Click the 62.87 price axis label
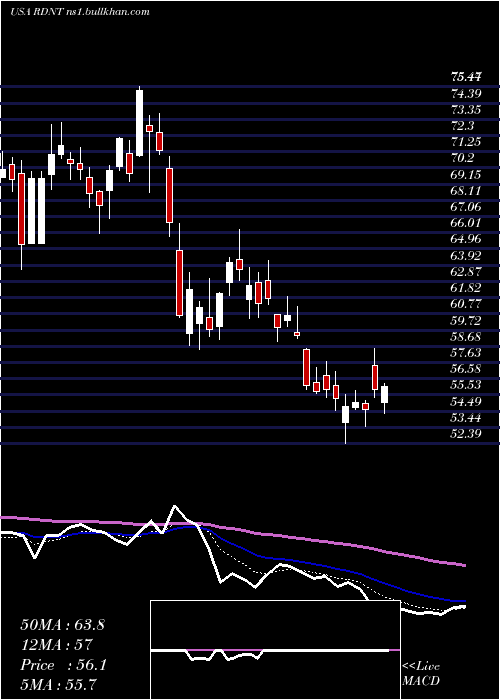500x700 pixels. [x=466, y=271]
